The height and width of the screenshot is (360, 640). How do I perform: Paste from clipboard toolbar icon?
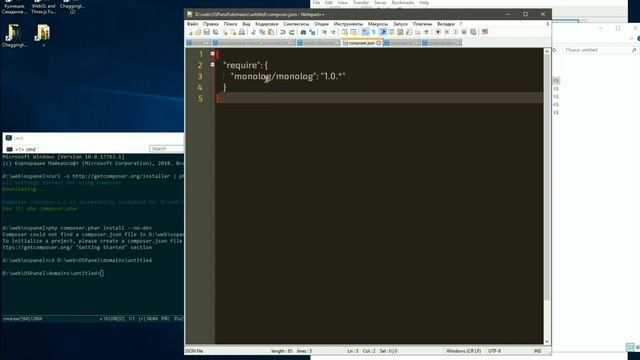coord(271,32)
